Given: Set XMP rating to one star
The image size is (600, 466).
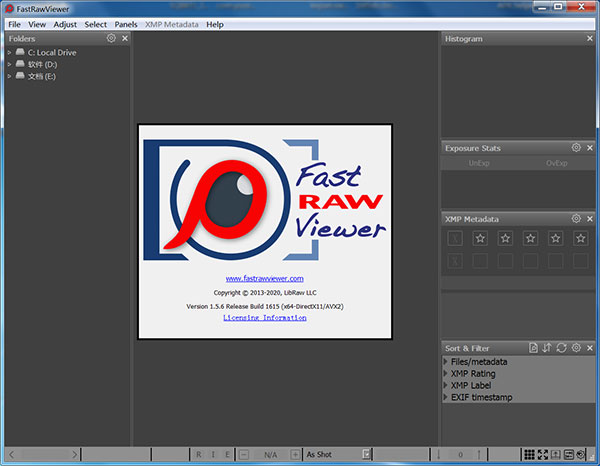Looking at the screenshot, I should [480, 238].
